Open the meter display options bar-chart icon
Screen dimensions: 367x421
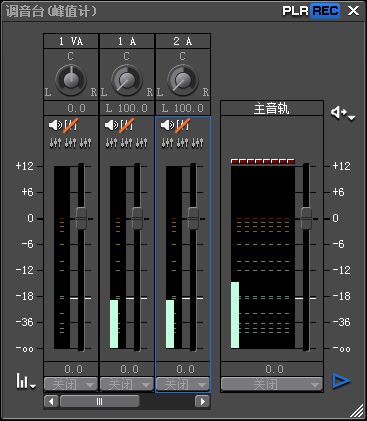tap(26, 381)
